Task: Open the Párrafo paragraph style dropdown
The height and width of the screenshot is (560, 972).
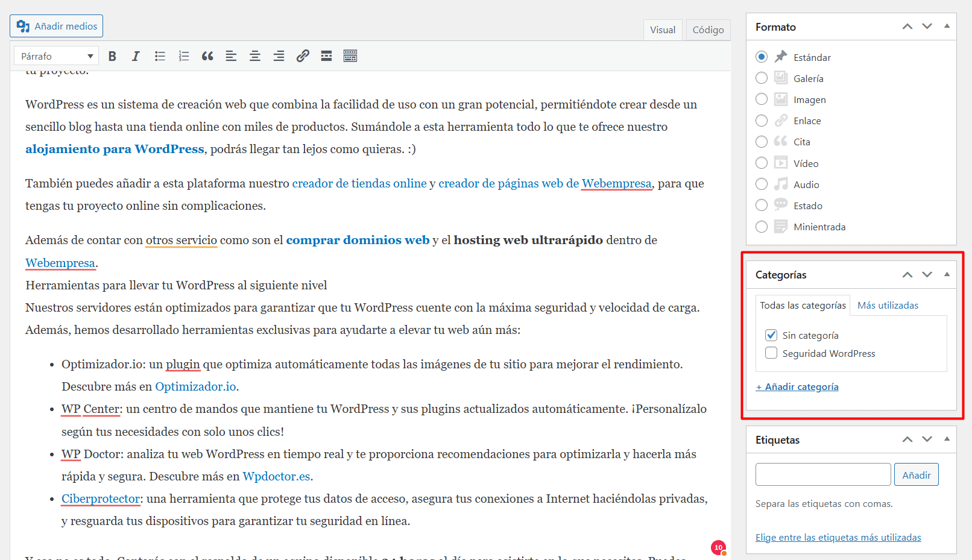Action: click(x=56, y=56)
